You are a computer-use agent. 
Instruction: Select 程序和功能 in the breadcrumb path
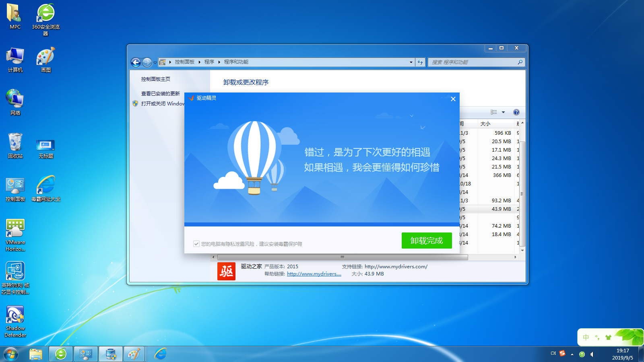click(236, 62)
